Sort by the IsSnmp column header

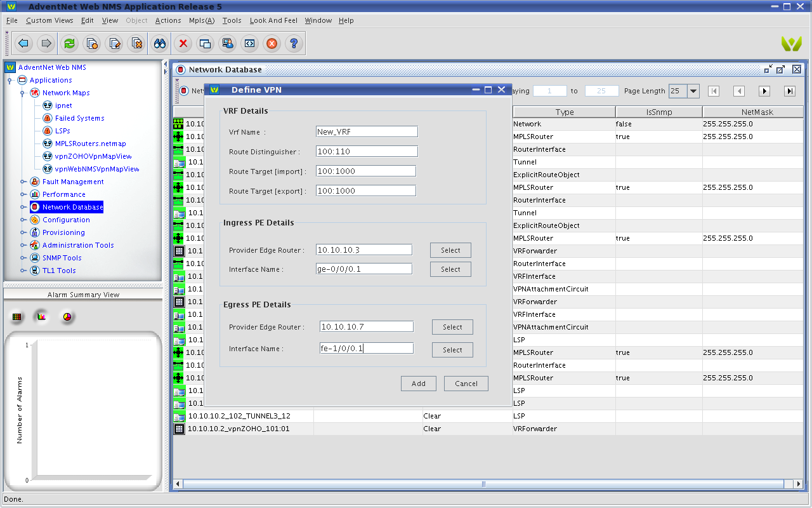tap(659, 112)
